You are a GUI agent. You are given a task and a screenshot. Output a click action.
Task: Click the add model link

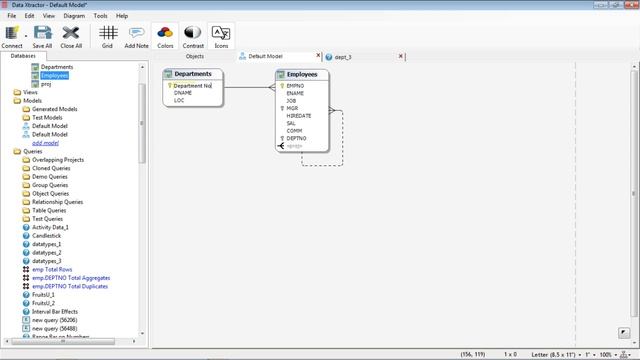[x=45, y=143]
